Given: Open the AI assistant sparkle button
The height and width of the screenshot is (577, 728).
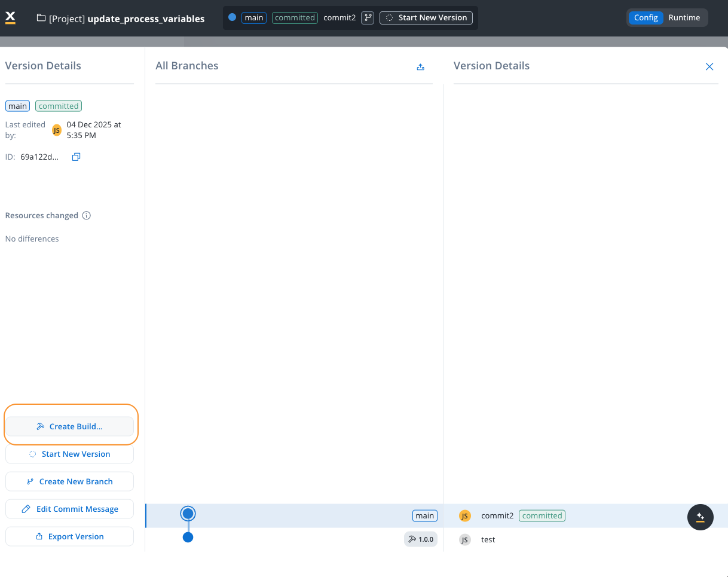Looking at the screenshot, I should click(x=700, y=517).
